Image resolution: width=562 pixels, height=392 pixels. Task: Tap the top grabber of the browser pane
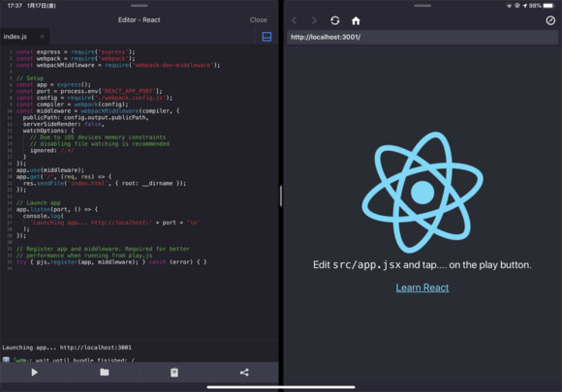coord(422,6)
